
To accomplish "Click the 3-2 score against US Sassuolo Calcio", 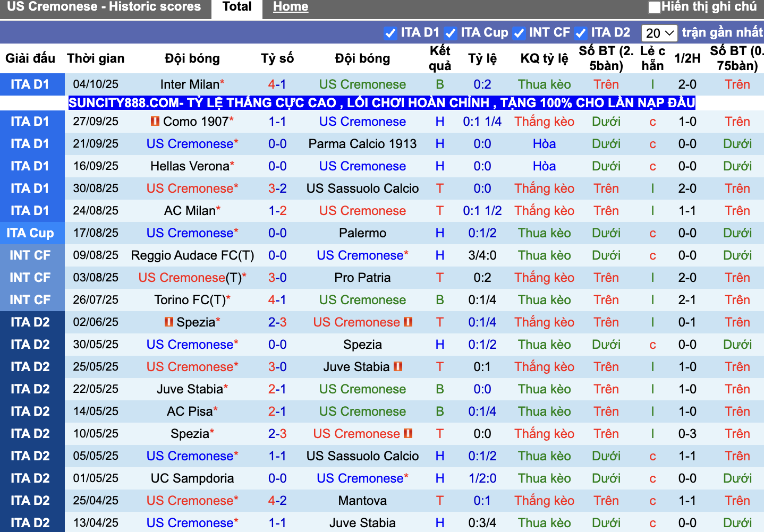I will point(277,188).
